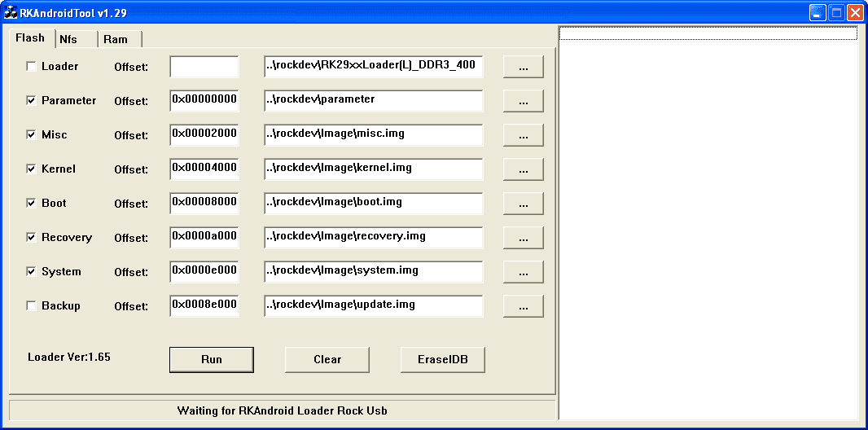868x430 pixels.
Task: Uncheck the Boot checkbox
Action: [x=32, y=204]
